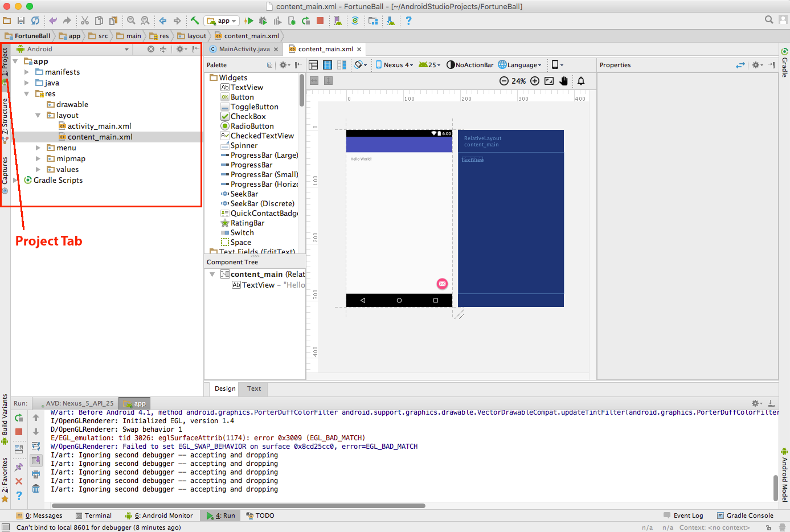This screenshot has height=532, width=790.
Task: Open the AVD Manager icon in toolbar
Action: pos(338,21)
